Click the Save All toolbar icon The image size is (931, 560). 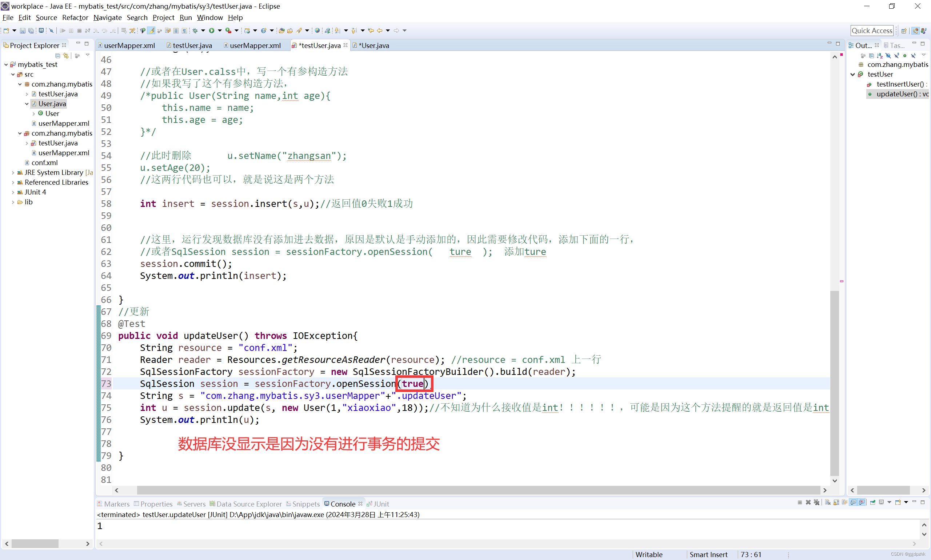31,31
